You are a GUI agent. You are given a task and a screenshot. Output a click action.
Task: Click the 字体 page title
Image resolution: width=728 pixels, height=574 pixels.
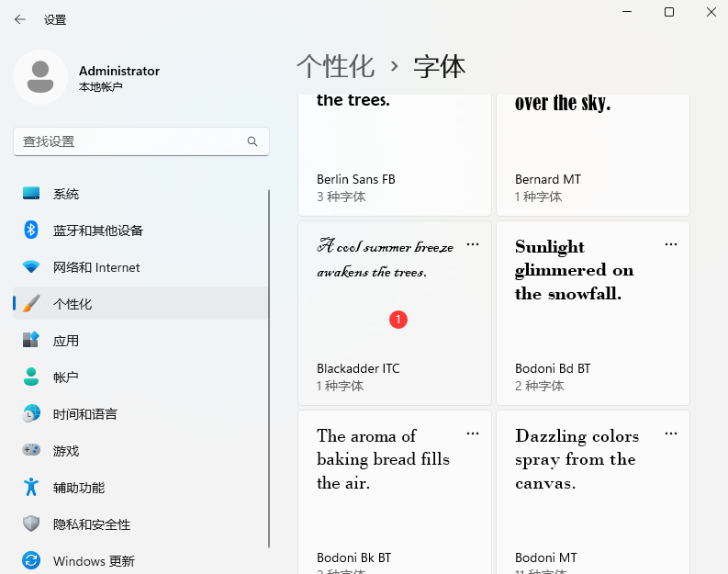[439, 66]
